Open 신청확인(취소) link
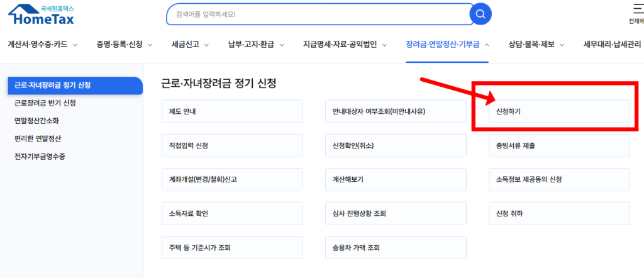This screenshot has width=644, height=278. pos(395,145)
